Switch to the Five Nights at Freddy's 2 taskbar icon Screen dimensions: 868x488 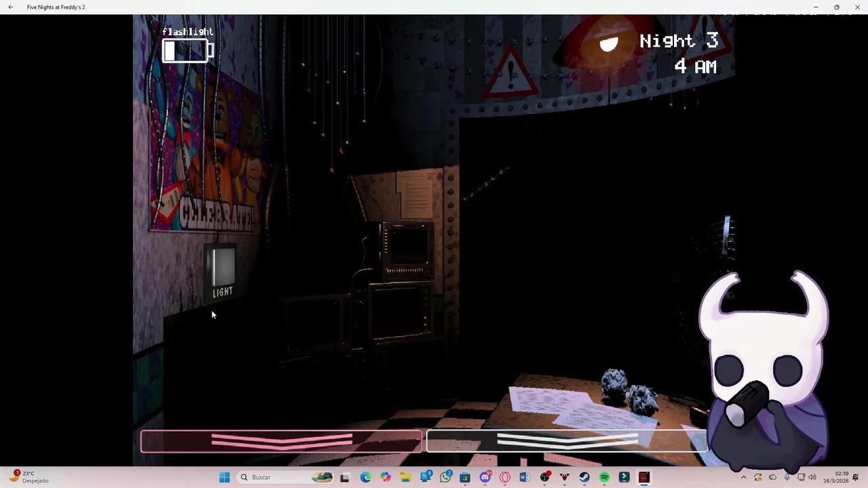(644, 477)
